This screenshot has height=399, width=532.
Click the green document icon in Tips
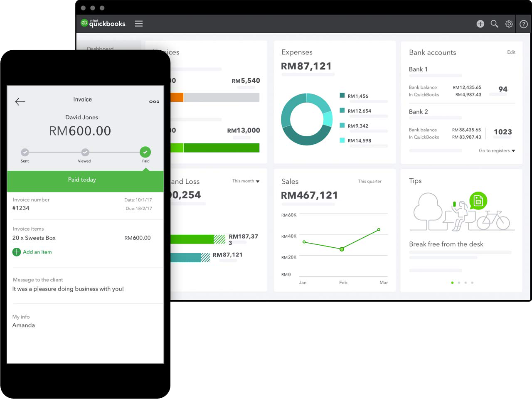478,201
